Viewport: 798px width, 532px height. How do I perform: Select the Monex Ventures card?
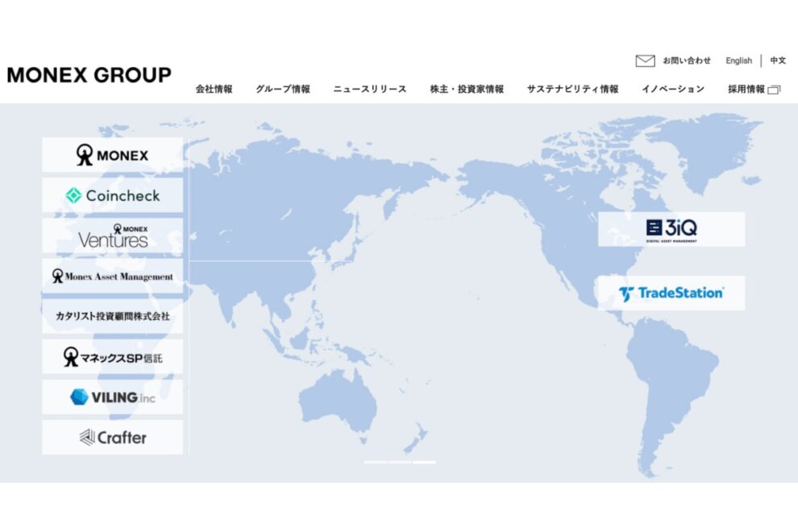tap(113, 235)
